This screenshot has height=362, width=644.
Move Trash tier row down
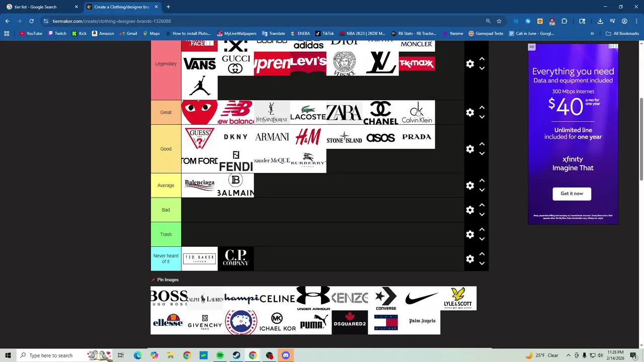point(482,239)
